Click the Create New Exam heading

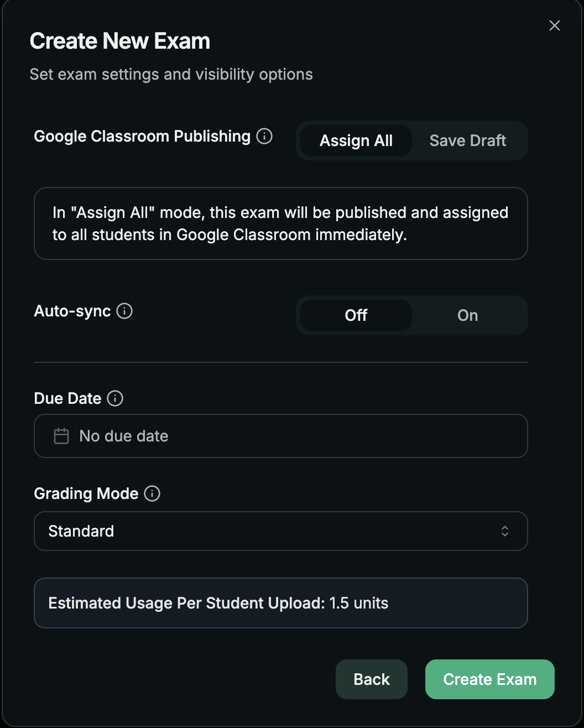120,41
